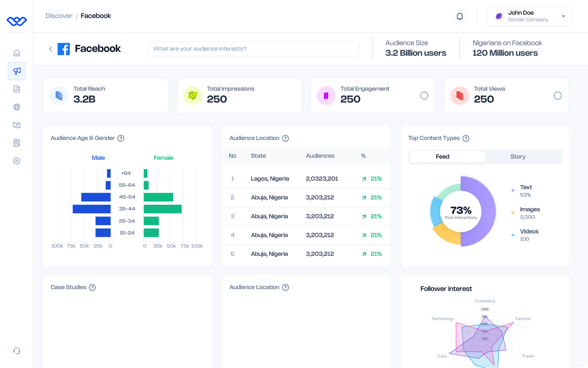This screenshot has width=588, height=368.
Task: Open the home icon in sidebar
Action: [x=17, y=53]
